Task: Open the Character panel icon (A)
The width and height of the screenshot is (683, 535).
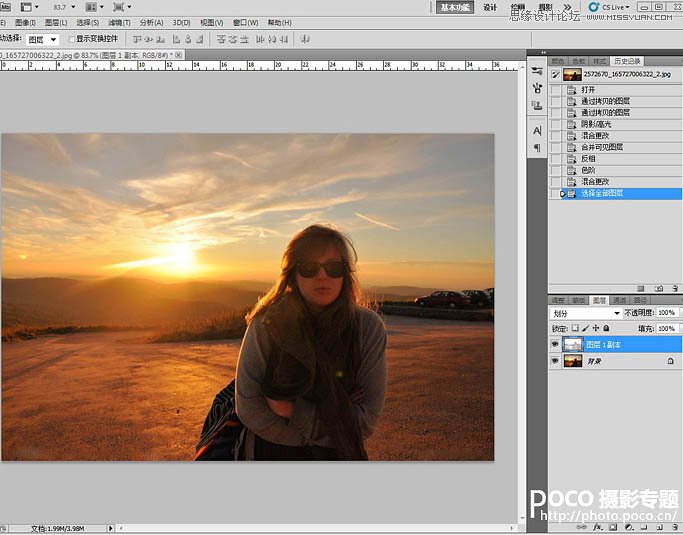Action: pyautogui.click(x=537, y=131)
